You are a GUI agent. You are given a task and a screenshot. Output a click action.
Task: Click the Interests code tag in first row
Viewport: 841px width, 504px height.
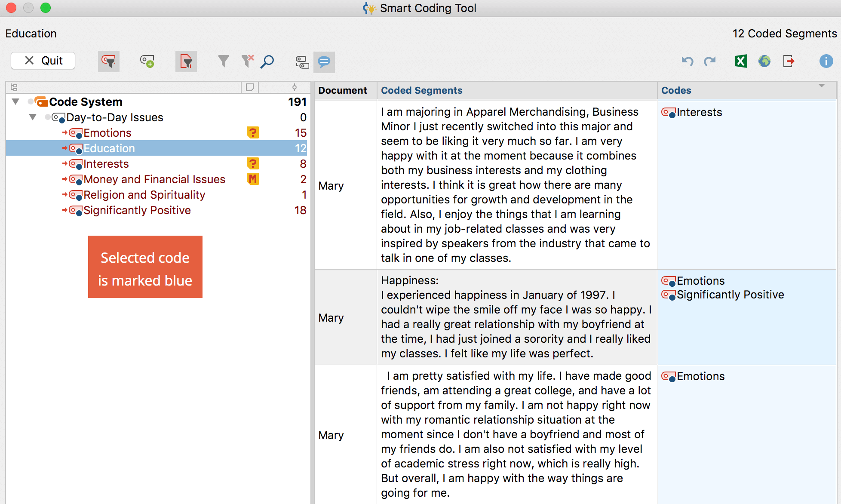[692, 112]
